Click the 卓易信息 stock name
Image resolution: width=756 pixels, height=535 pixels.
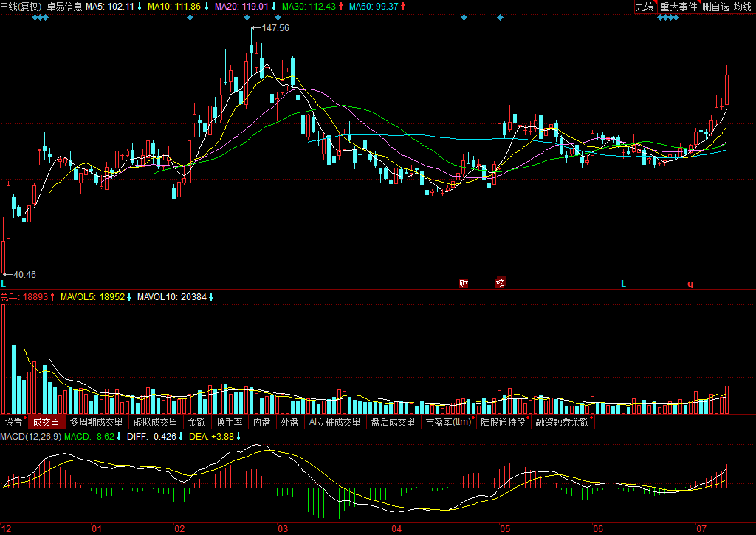click(x=64, y=7)
